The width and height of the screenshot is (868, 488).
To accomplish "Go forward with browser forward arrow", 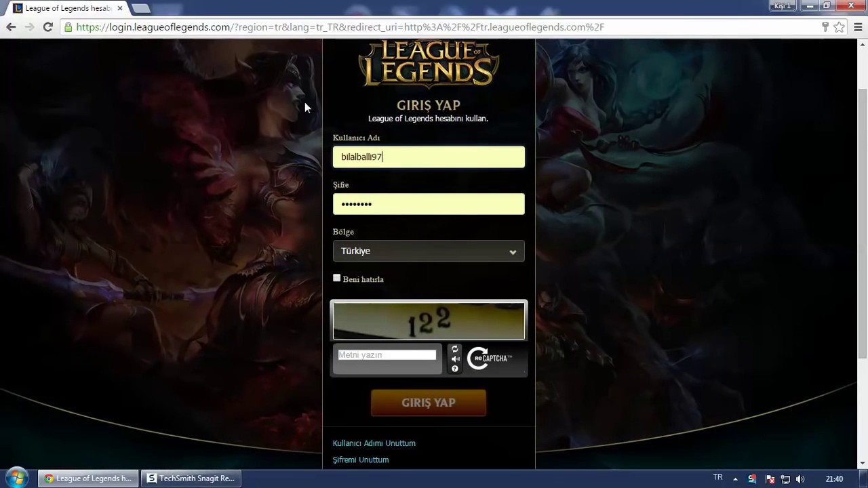I will 29,27.
